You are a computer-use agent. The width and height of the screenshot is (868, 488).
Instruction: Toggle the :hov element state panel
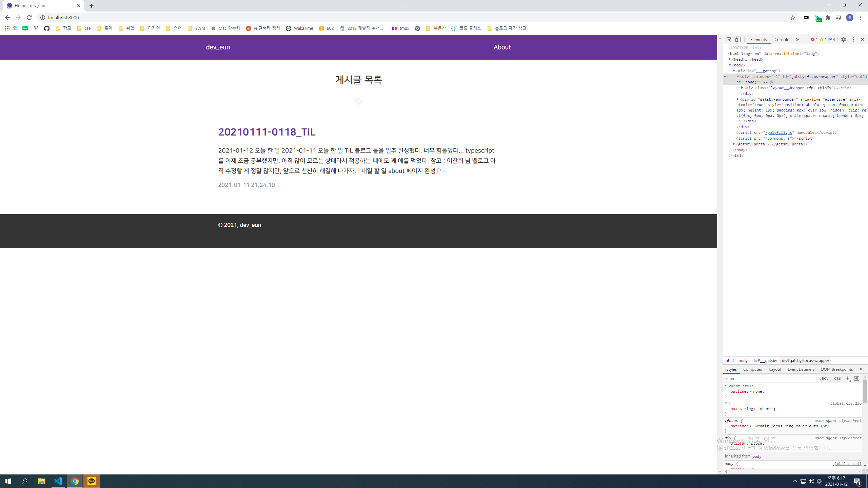824,378
